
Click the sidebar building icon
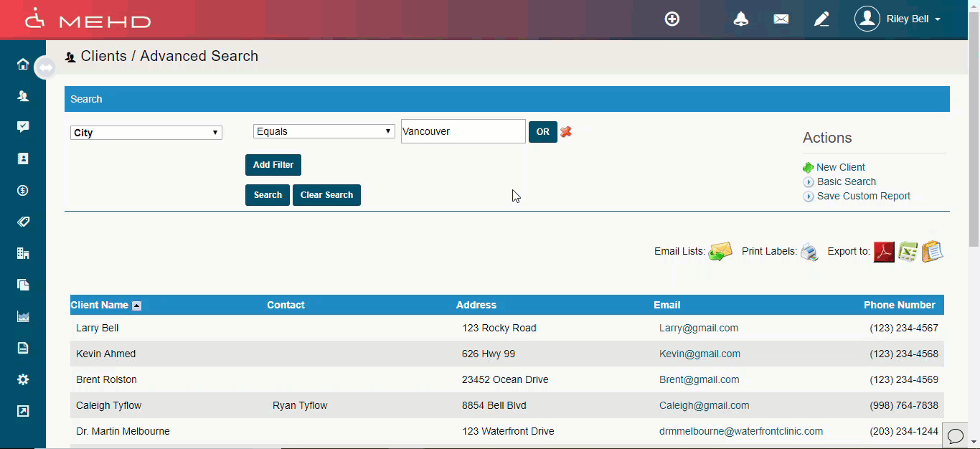(23, 253)
